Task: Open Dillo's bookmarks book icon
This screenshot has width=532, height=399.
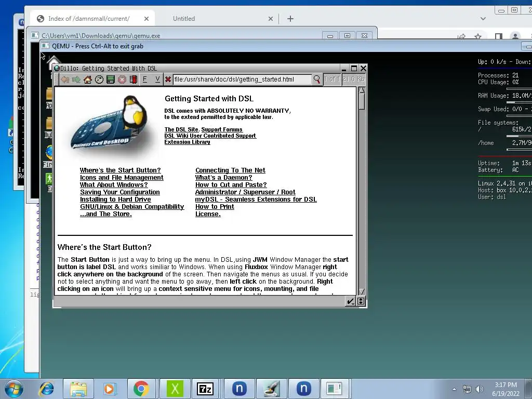Action: point(134,79)
